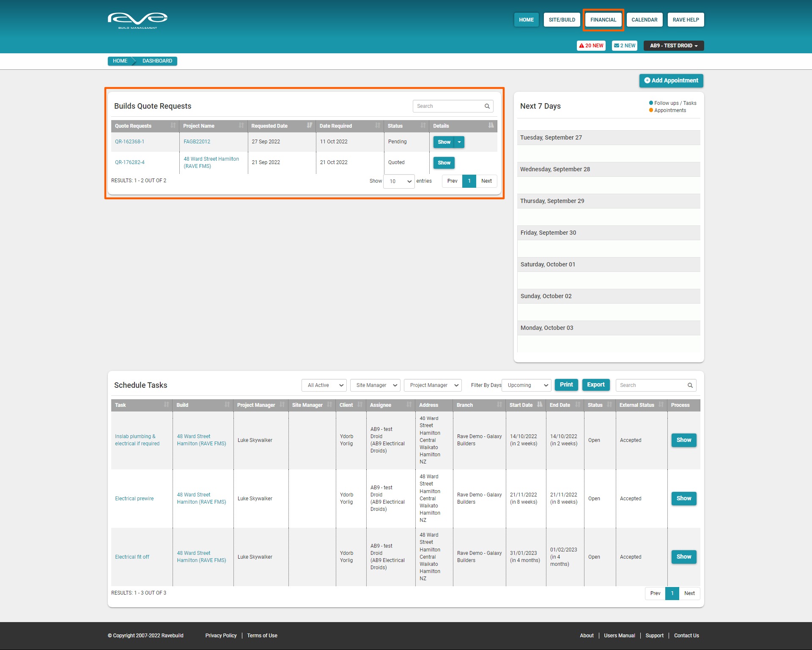Open the QR-176282-4 quote request link
Screen dimensions: 812x650
coord(130,162)
